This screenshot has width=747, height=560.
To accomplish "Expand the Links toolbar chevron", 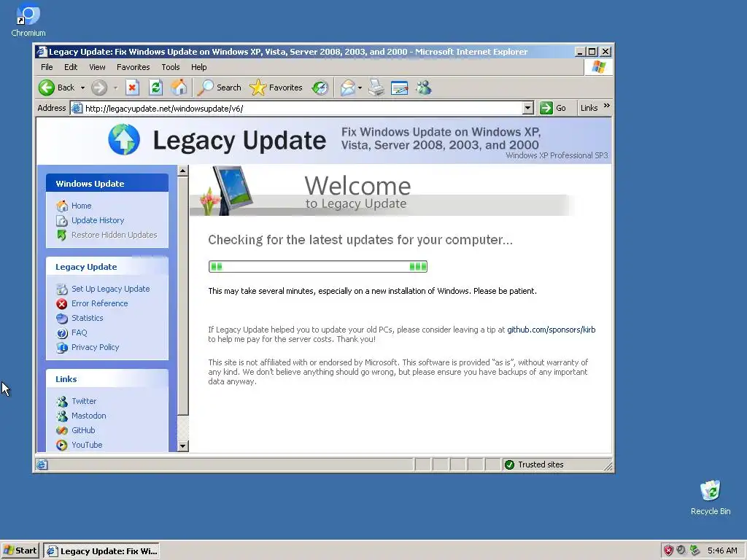I will 606,106.
